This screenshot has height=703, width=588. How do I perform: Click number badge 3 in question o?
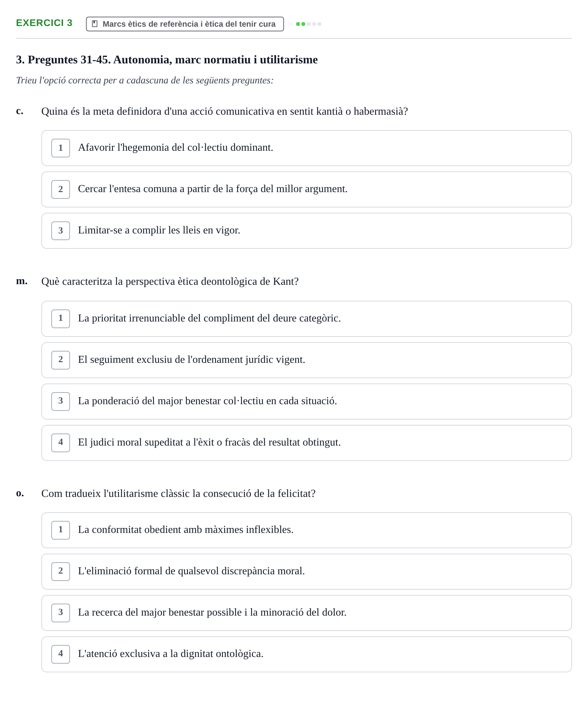point(61,613)
